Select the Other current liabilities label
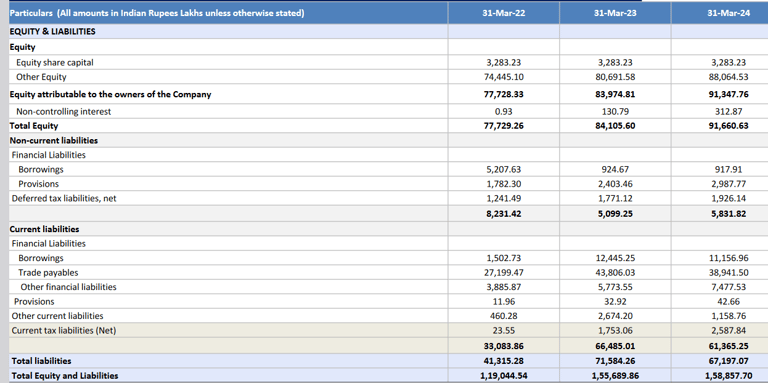Screen dimensions: 768x383 (x=58, y=316)
